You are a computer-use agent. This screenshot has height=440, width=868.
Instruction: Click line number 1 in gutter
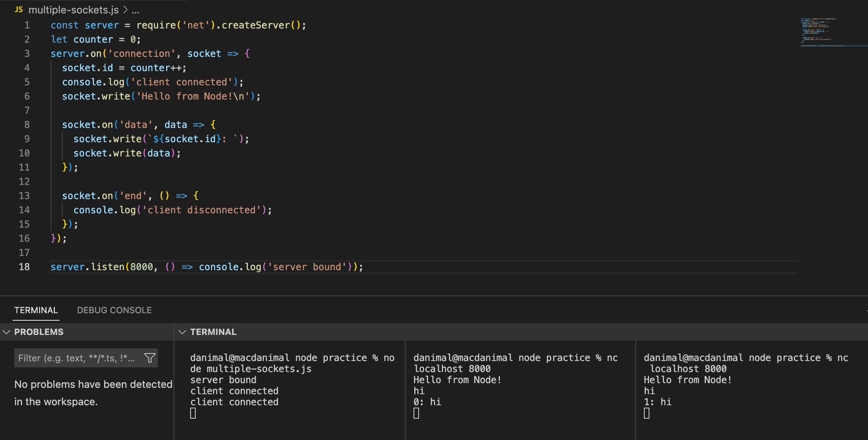tap(27, 25)
